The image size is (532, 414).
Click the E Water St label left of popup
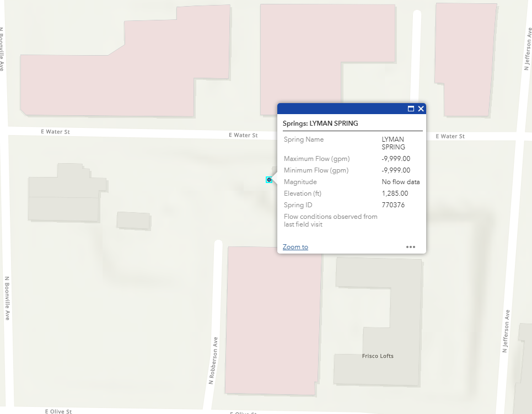[x=243, y=135]
